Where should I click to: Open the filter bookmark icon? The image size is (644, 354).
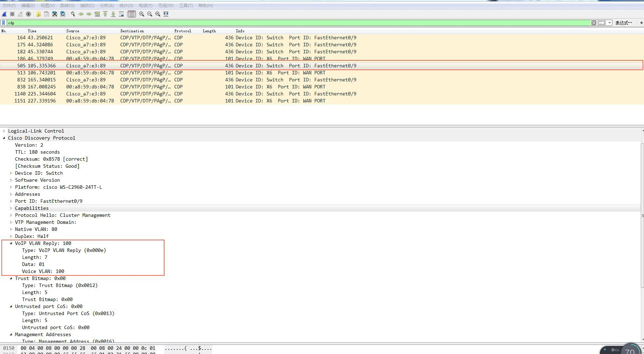(4, 23)
